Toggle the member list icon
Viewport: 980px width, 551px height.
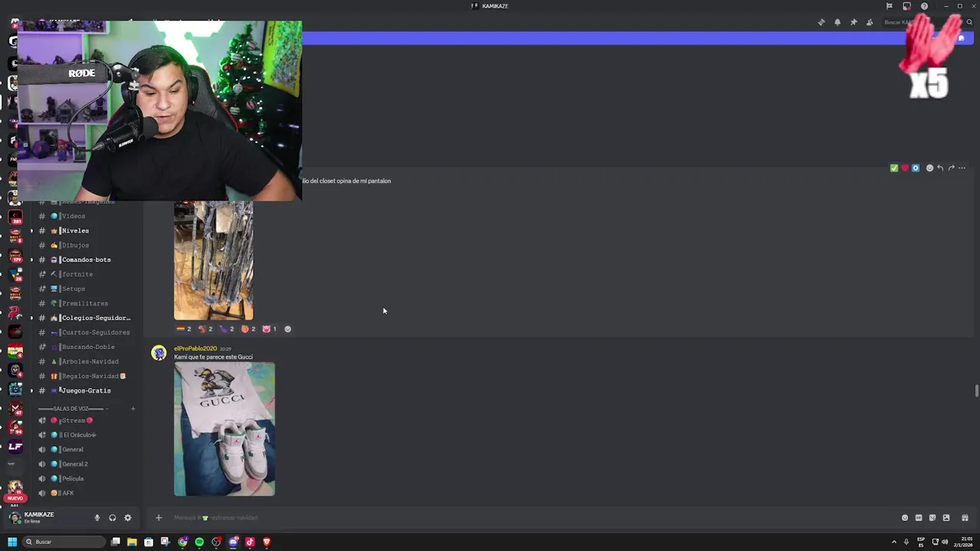(x=870, y=22)
